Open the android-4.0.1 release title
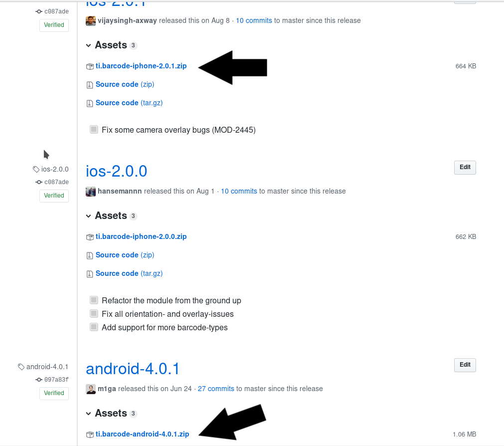Viewport: 504px width, 446px height. 133,369
